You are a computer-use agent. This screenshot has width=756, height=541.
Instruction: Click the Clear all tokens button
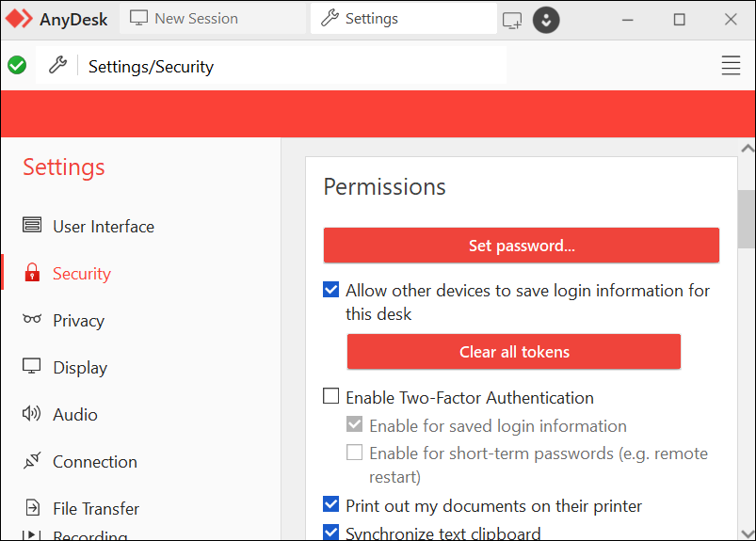click(x=514, y=352)
